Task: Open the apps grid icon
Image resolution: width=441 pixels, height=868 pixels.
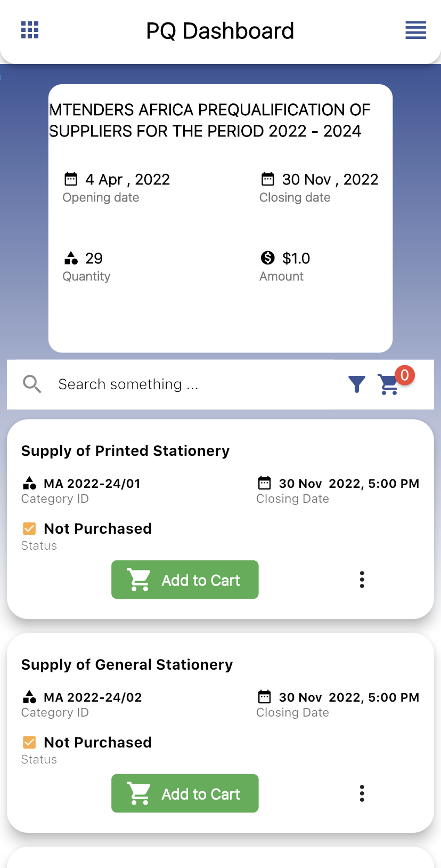Action: click(30, 30)
